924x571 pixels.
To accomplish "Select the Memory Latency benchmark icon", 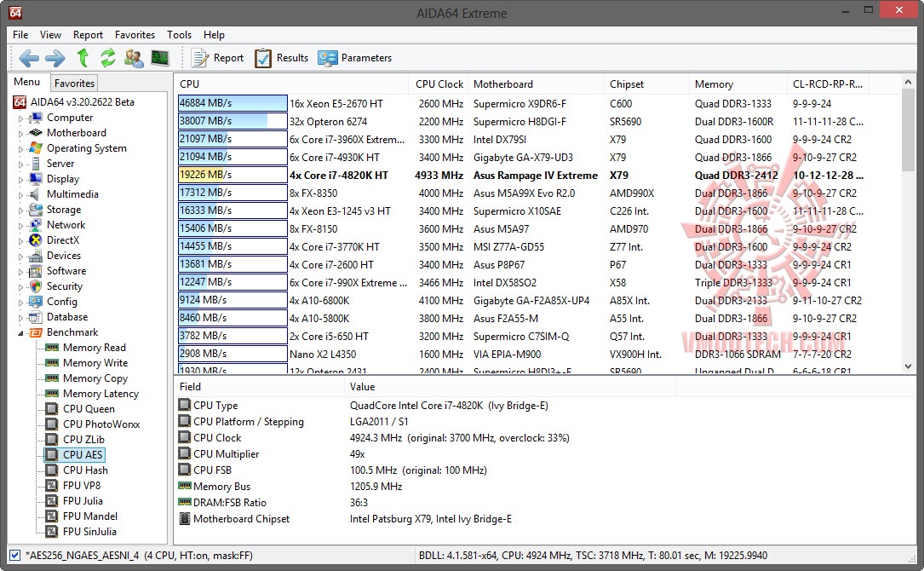I will click(x=52, y=394).
